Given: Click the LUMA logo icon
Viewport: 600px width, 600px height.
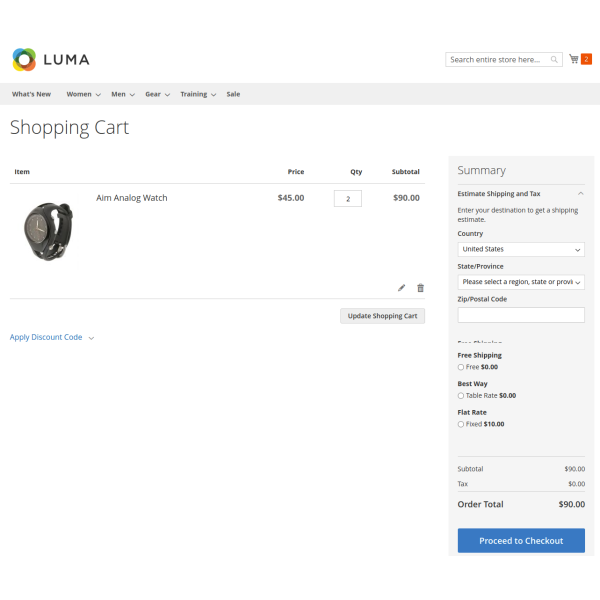Looking at the screenshot, I should tap(24, 60).
